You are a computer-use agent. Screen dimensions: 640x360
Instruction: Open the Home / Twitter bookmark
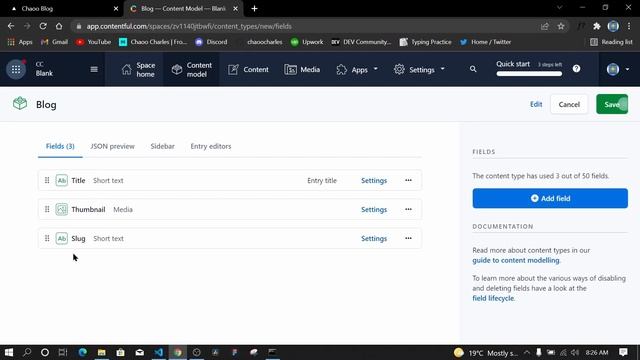click(x=485, y=42)
